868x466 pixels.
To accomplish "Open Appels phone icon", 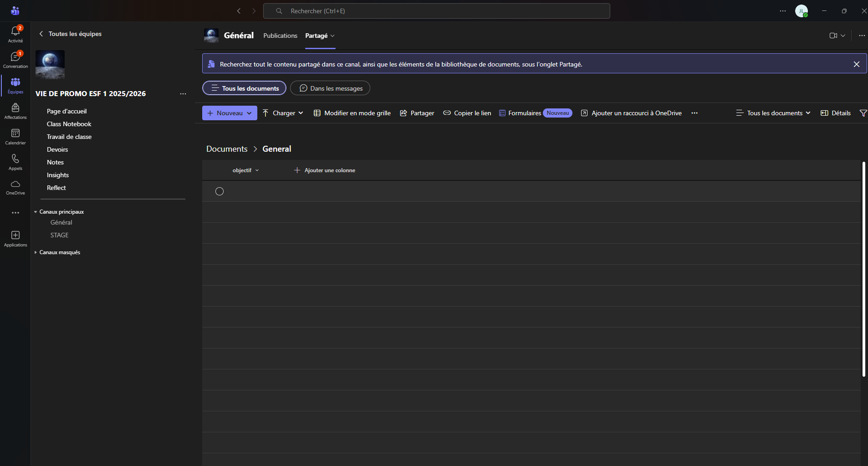I will (15, 162).
